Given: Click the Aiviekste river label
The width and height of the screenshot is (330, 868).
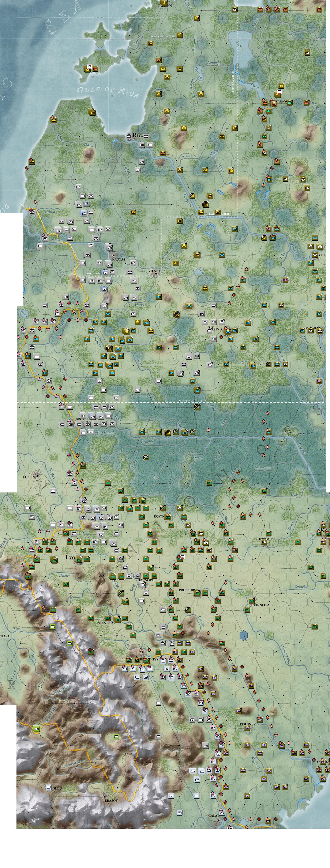Looking at the screenshot, I should pyautogui.click(x=189, y=156).
